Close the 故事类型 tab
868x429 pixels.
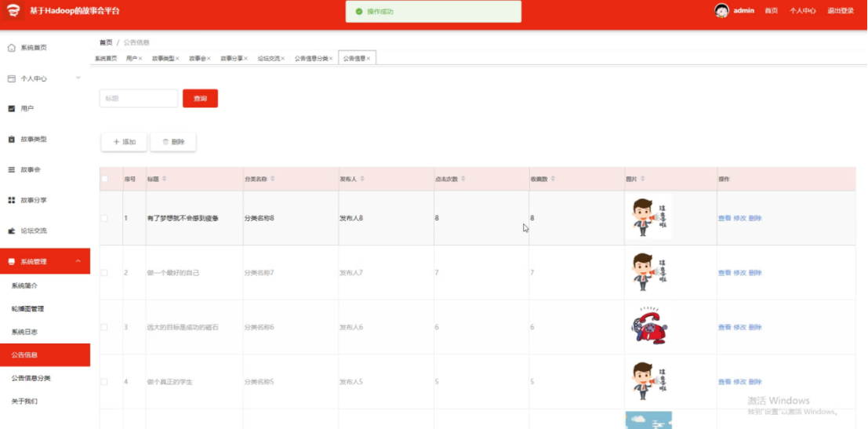click(178, 58)
